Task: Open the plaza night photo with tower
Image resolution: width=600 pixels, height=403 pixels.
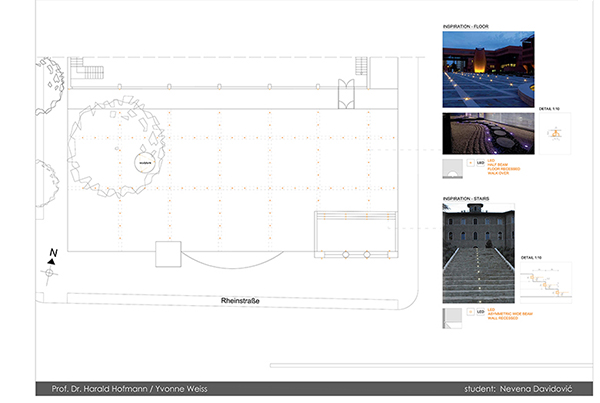Action: pyautogui.click(x=488, y=68)
